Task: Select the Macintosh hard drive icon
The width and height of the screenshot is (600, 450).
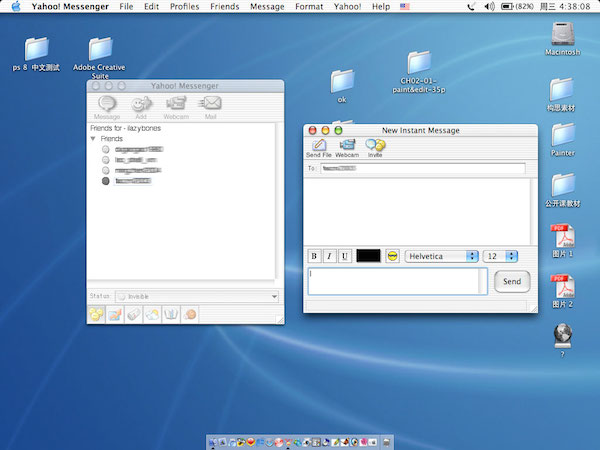Action: (562, 34)
